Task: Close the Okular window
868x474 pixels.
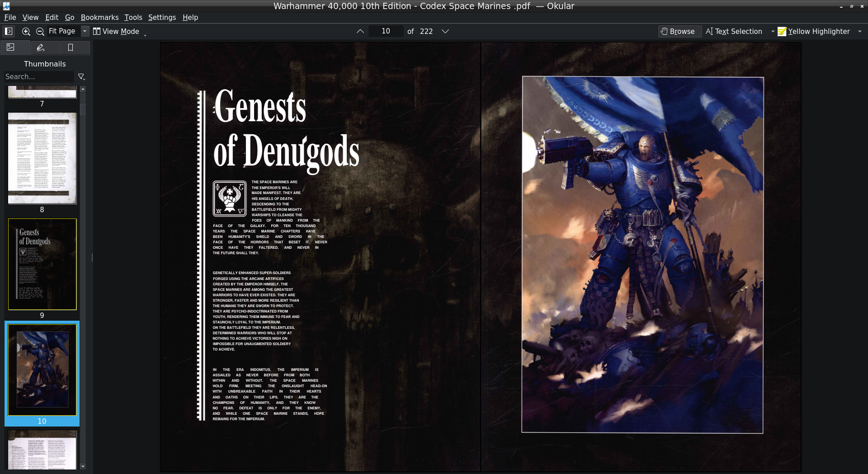Action: (x=862, y=6)
